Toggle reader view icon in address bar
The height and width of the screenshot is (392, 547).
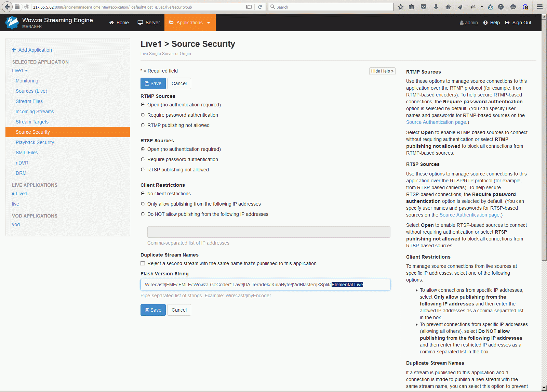(249, 7)
